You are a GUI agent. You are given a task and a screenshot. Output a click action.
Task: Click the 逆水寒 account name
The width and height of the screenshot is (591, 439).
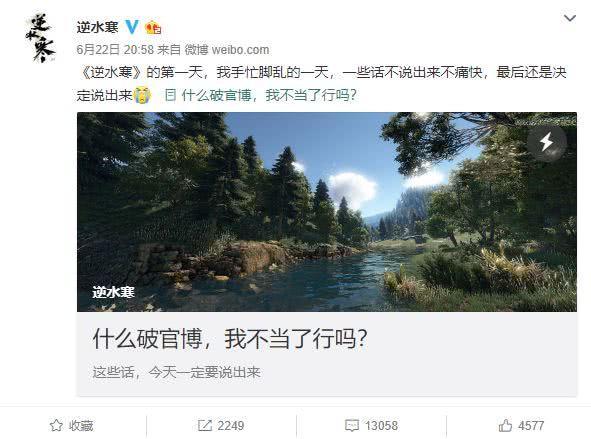[x=98, y=28]
